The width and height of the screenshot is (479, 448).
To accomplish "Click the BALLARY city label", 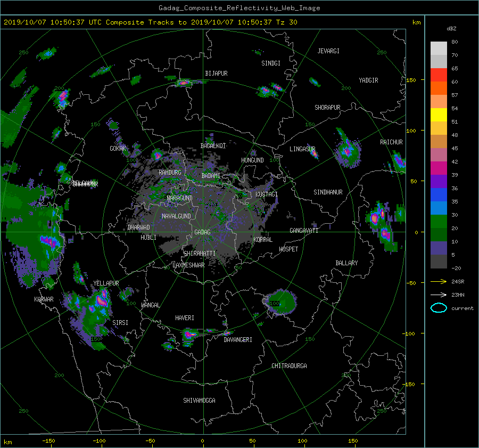I will 346,263.
